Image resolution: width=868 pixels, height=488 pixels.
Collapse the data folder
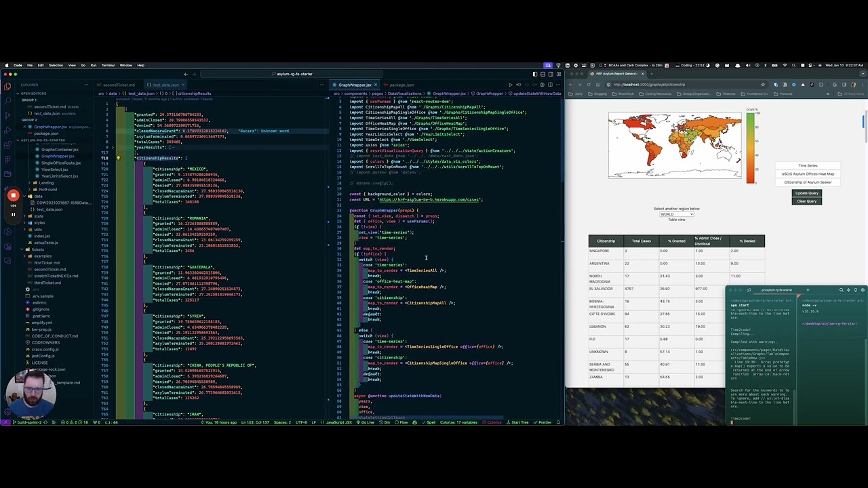click(x=39, y=196)
